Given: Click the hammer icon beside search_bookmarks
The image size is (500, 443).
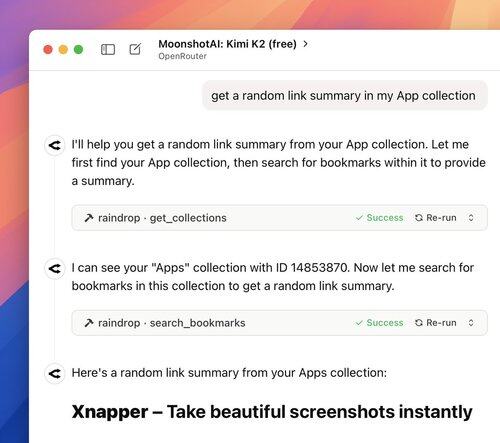Looking at the screenshot, I should (89, 323).
